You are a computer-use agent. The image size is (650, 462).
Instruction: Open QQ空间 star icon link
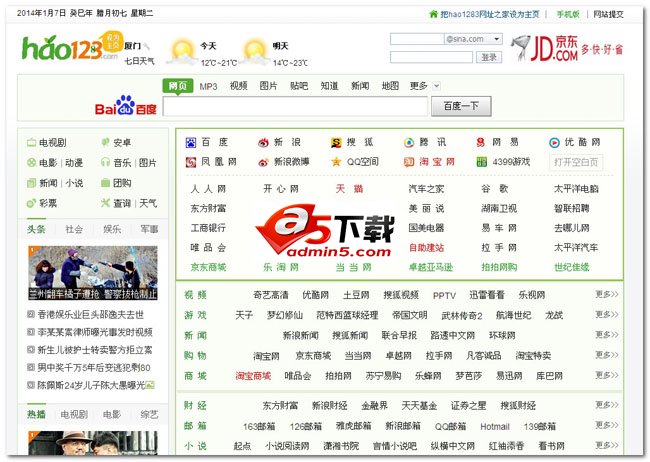[x=336, y=162]
